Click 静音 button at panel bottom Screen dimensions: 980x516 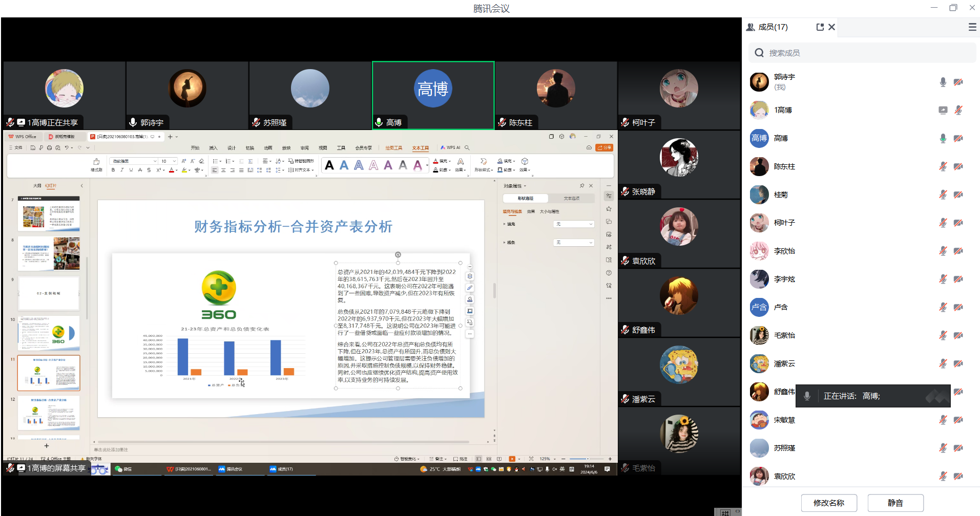895,503
